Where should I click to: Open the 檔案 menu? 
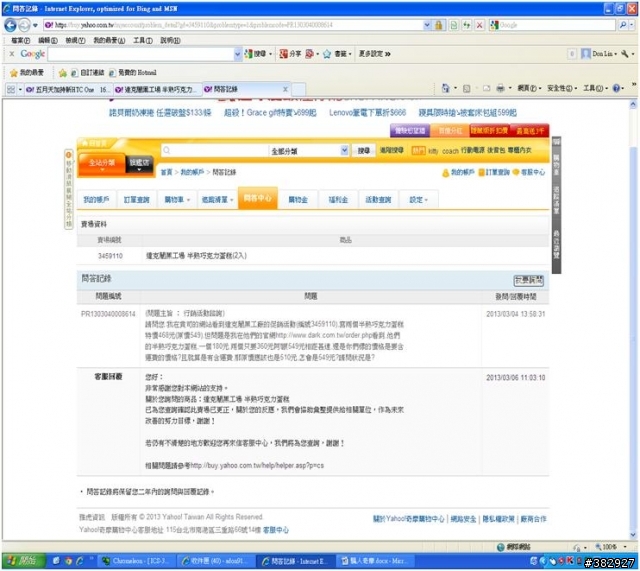20,40
